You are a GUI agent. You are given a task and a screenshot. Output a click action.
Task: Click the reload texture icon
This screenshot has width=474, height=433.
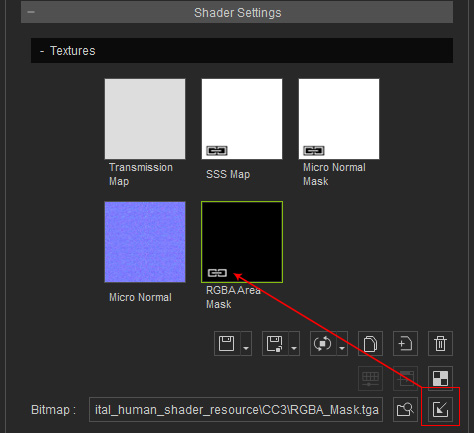pos(323,344)
